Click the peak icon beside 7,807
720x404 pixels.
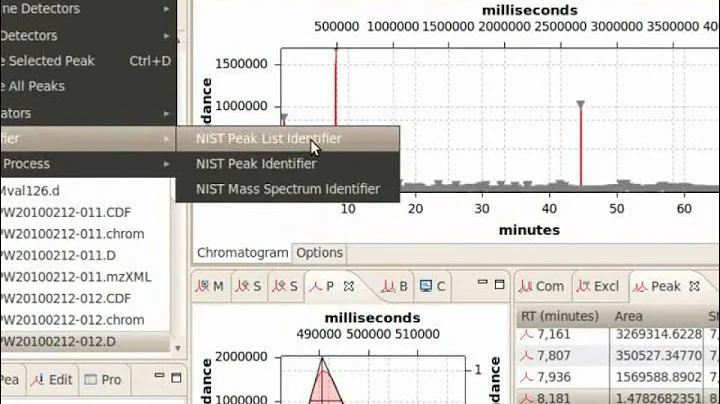(x=527, y=356)
